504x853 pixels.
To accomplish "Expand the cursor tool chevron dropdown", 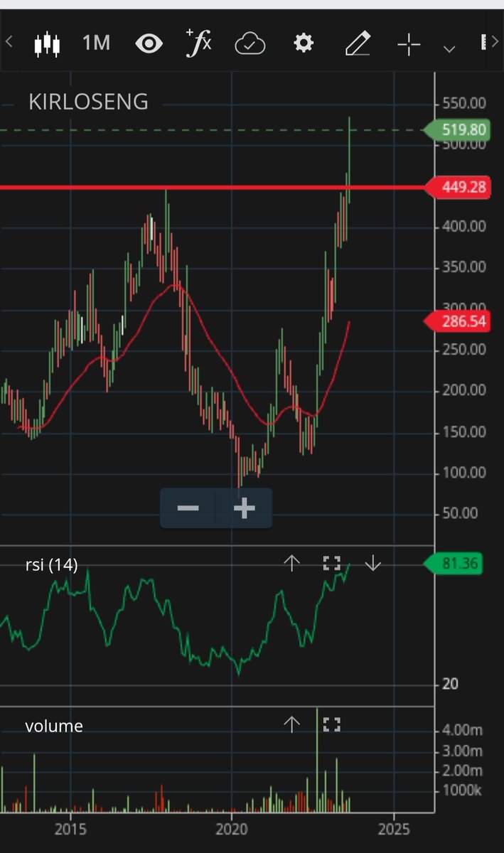I will pos(449,48).
